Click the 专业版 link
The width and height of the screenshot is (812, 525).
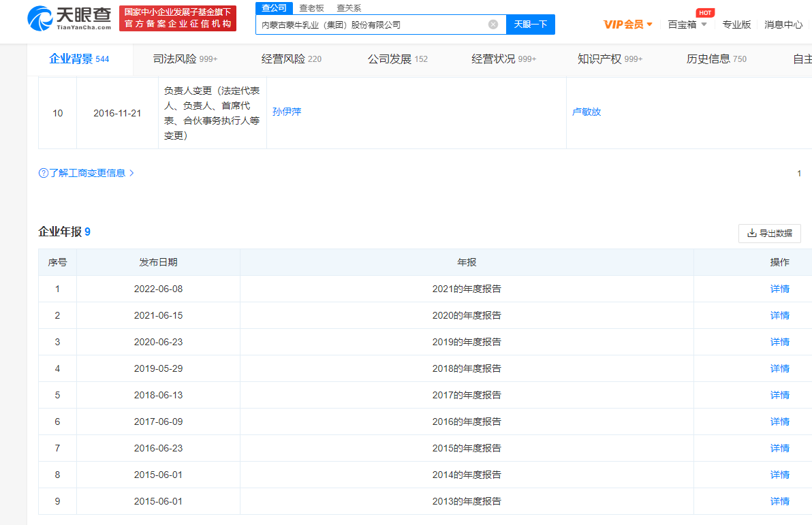[736, 25]
